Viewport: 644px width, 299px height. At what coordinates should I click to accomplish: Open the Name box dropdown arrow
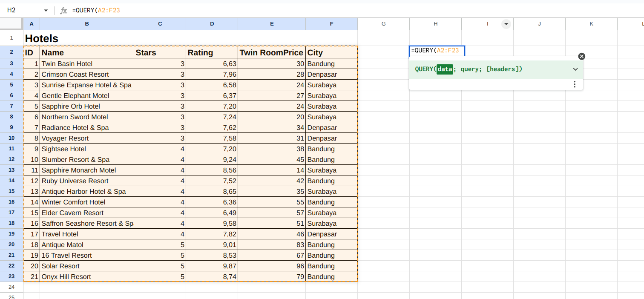(x=46, y=10)
